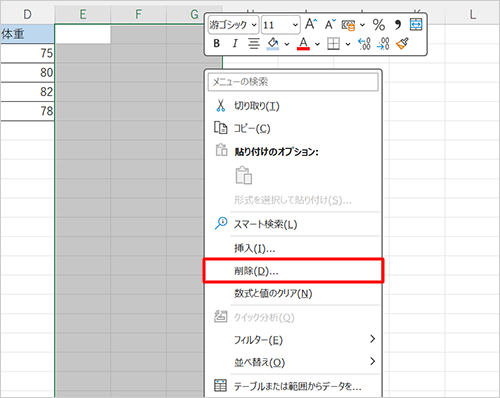This screenshot has width=500, height=398.
Task: Expand the accounting format dropdown arrow
Action: [x=363, y=25]
